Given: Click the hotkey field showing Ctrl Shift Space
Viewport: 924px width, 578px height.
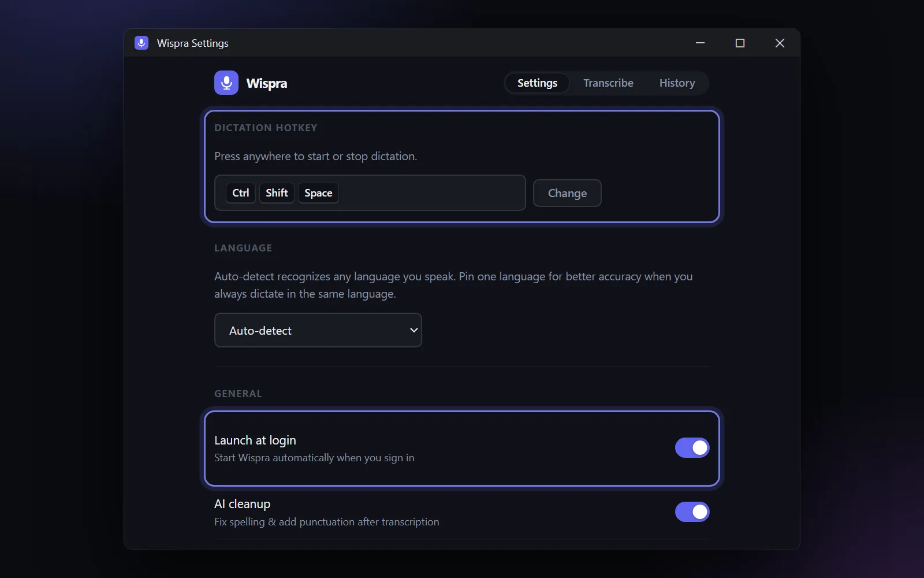Looking at the screenshot, I should click(370, 192).
